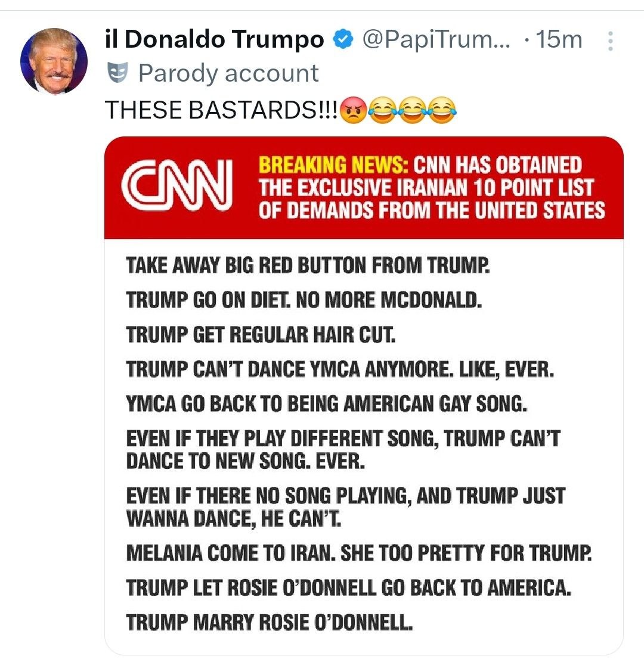644x662 pixels.
Task: Open the three-dot more options menu
Action: tap(610, 41)
